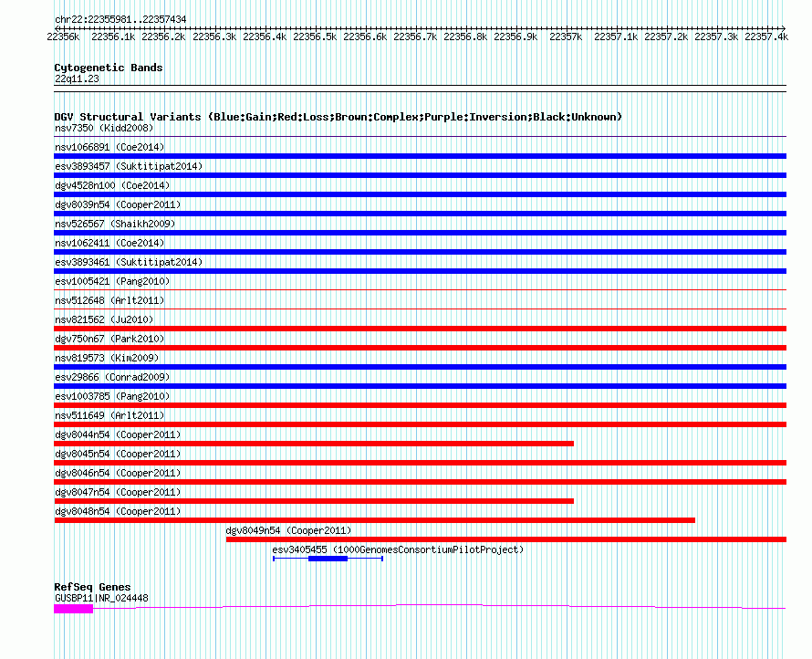The image size is (812, 659).
Task: Click the esv1005421 (Pang2010) label
Action: pyautogui.click(x=112, y=281)
